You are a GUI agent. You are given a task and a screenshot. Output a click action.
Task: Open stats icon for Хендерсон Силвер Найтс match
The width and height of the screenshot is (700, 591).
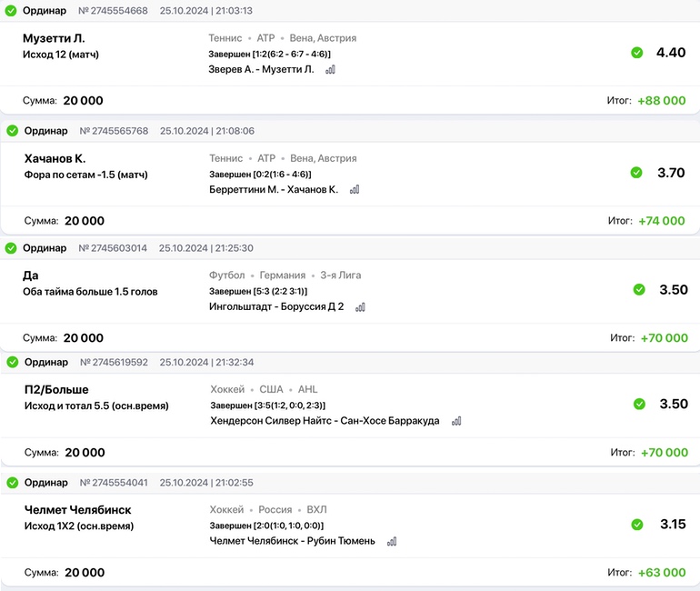(456, 421)
